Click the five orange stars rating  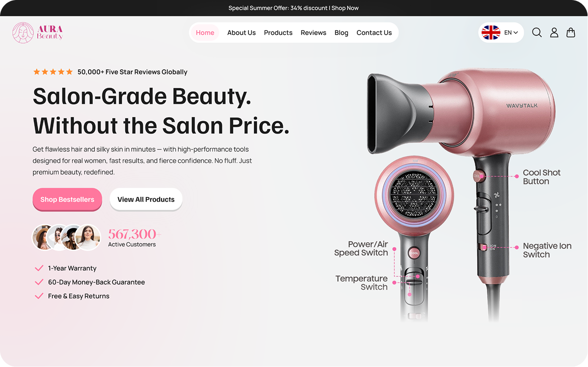(53, 72)
